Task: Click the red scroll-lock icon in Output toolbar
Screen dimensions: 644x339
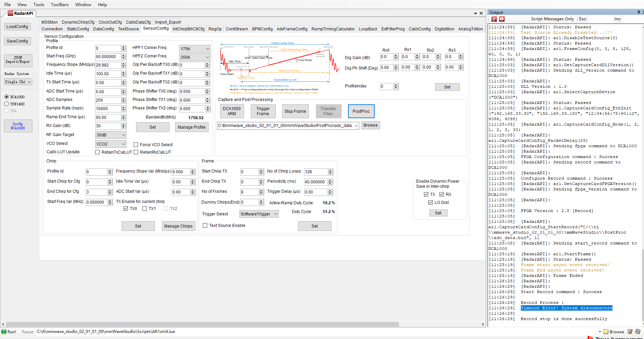Action: pyautogui.click(x=502, y=19)
